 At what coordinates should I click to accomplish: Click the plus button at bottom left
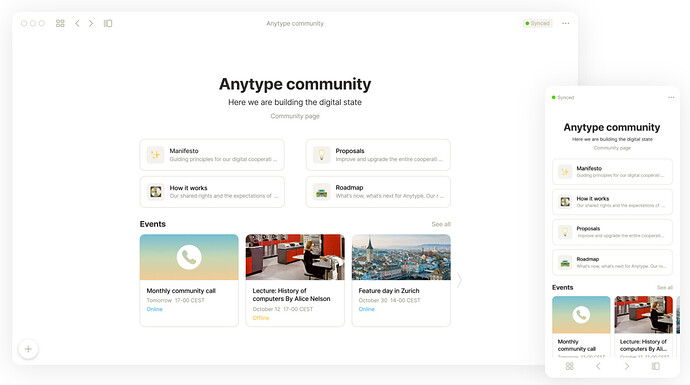click(28, 349)
